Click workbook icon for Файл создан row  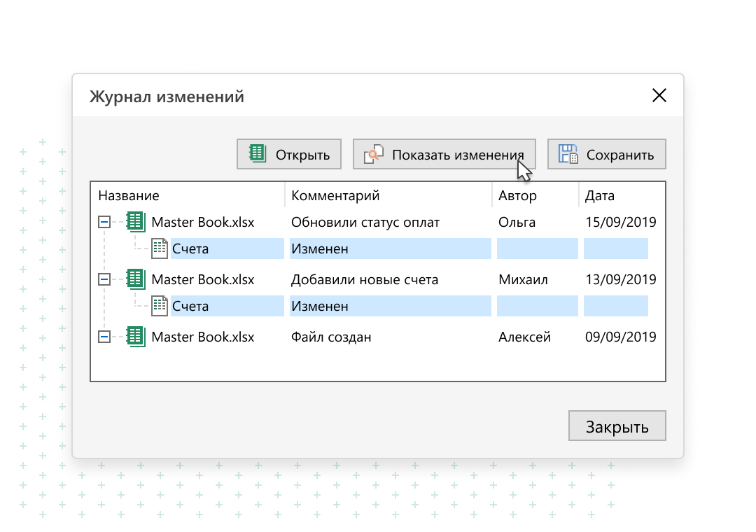(135, 337)
